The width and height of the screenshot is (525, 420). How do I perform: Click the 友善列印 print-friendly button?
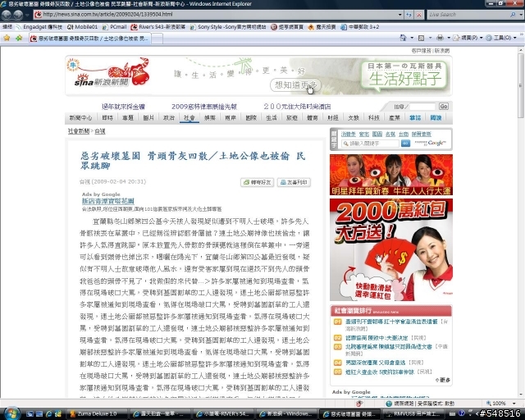pyautogui.click(x=294, y=182)
